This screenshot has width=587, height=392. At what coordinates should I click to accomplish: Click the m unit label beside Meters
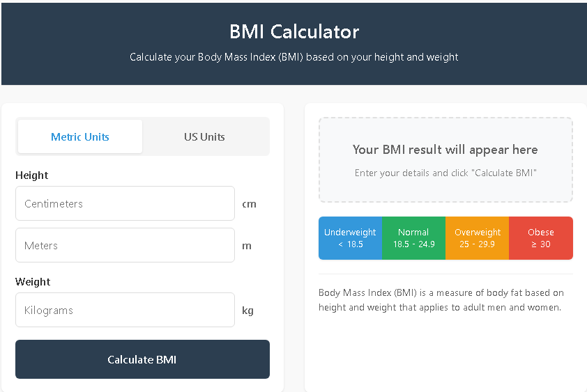[x=247, y=246]
